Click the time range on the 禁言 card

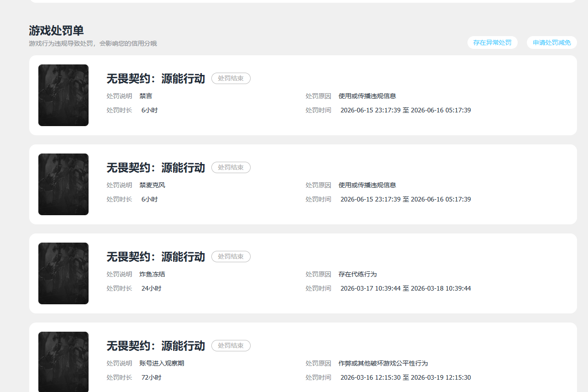[x=405, y=110]
